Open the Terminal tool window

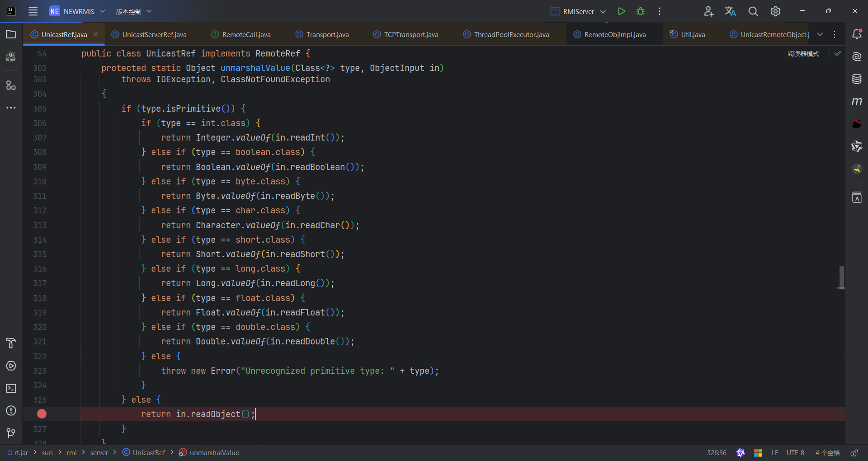11,388
